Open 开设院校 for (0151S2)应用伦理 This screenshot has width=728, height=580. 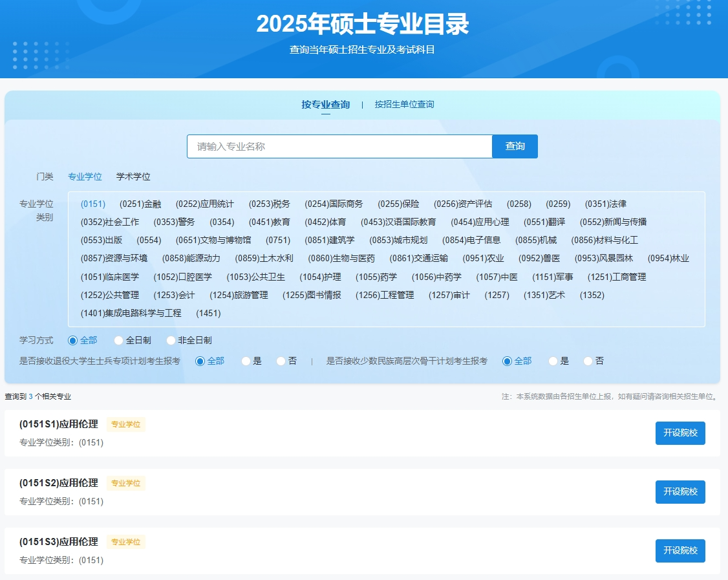tap(680, 492)
